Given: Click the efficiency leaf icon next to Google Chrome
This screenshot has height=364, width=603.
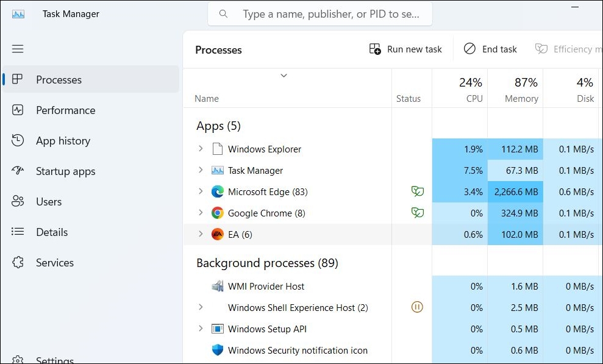Looking at the screenshot, I should pyautogui.click(x=418, y=213).
